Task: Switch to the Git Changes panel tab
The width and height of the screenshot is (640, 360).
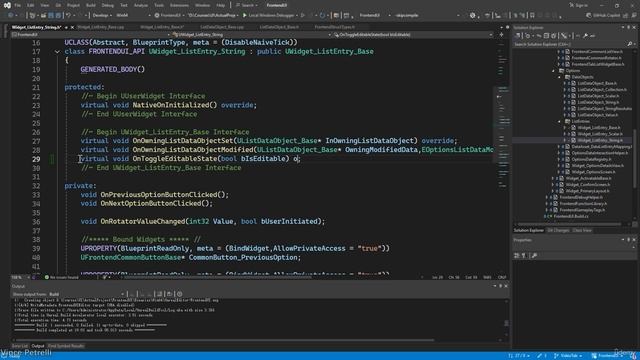Action: [x=558, y=231]
